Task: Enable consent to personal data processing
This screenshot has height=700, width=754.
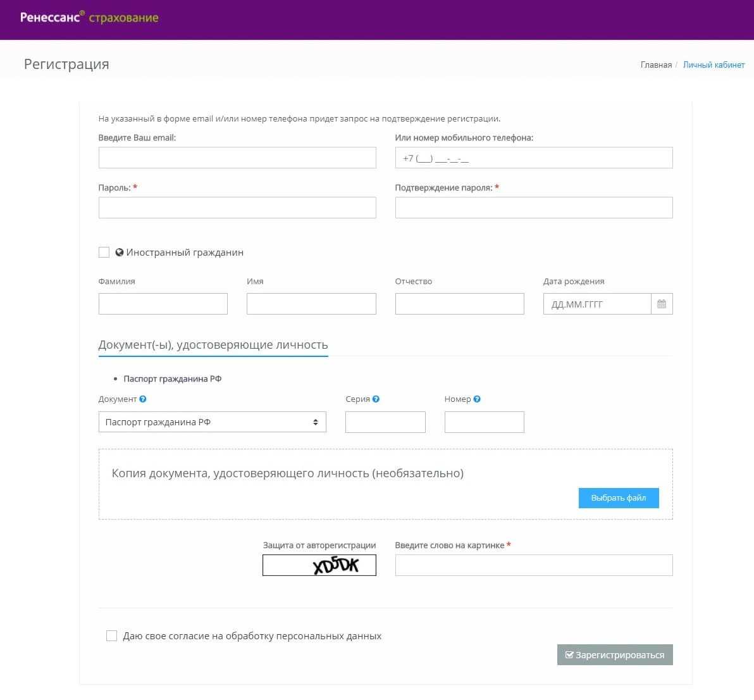Action: click(112, 636)
